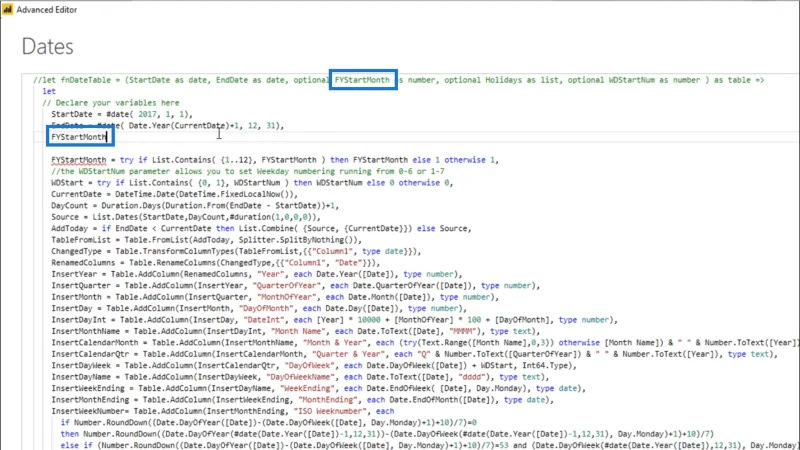Click the InsertMonthName line of code
Screen dimensions: 800x450
(295, 331)
